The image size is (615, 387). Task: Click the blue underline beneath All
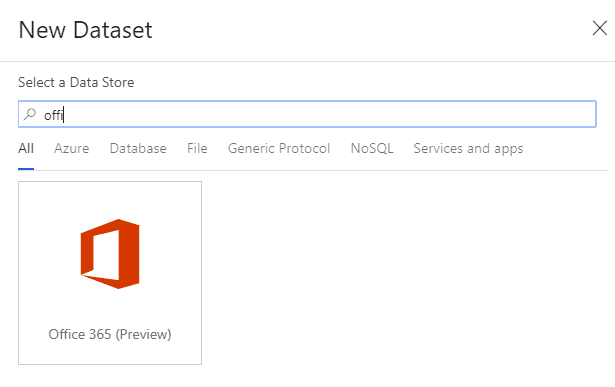click(x=26, y=169)
